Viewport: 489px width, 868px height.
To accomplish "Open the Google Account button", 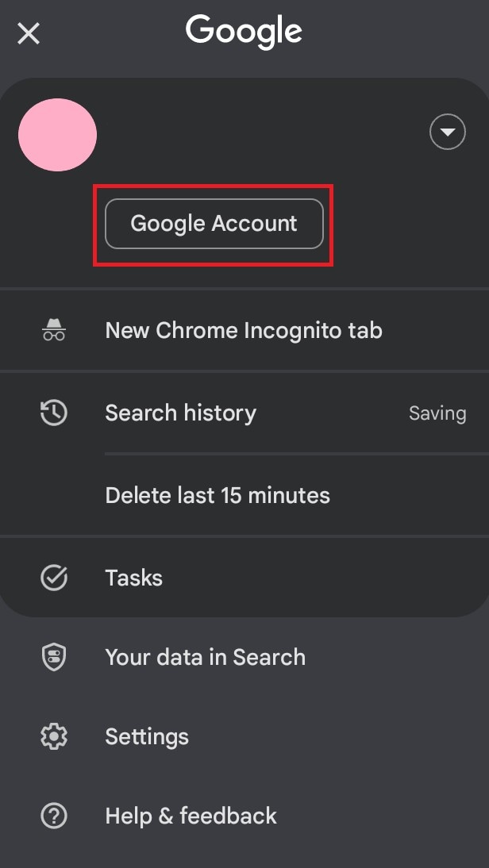I will [x=214, y=224].
